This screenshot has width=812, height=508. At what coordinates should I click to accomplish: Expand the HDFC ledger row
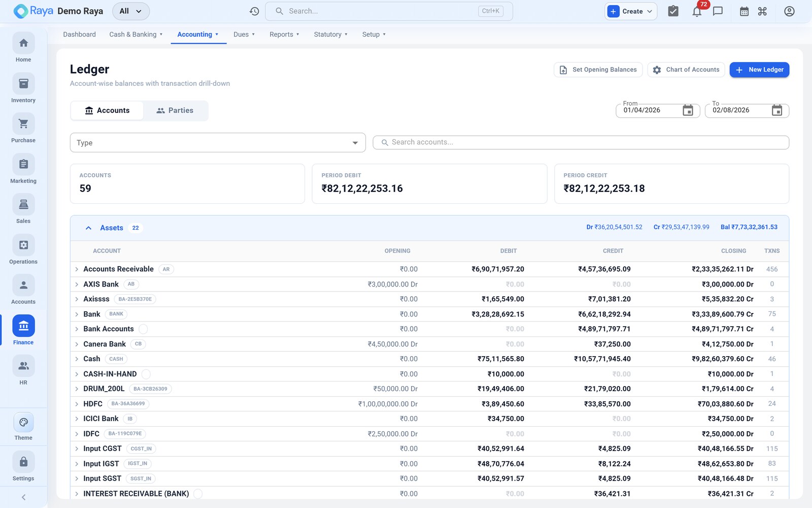[77, 404]
